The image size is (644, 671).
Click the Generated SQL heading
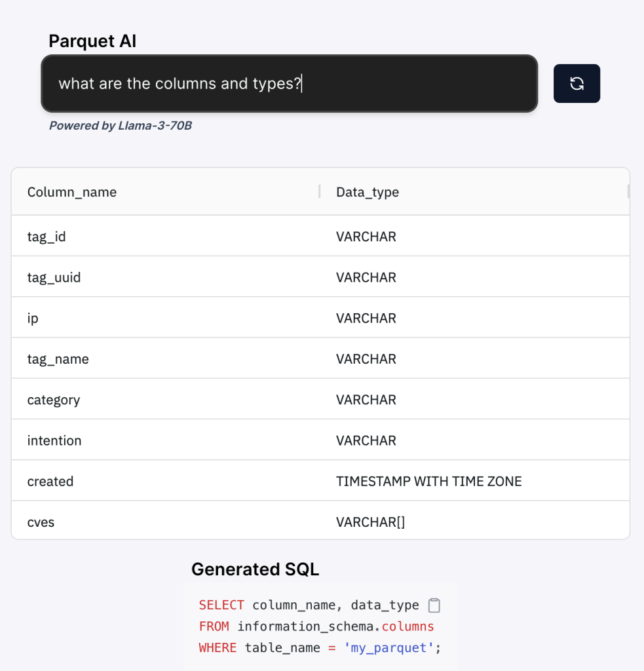[255, 569]
